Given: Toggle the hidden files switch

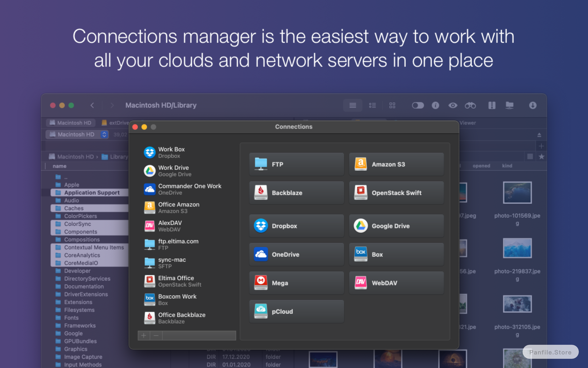Looking at the screenshot, I should [x=418, y=105].
